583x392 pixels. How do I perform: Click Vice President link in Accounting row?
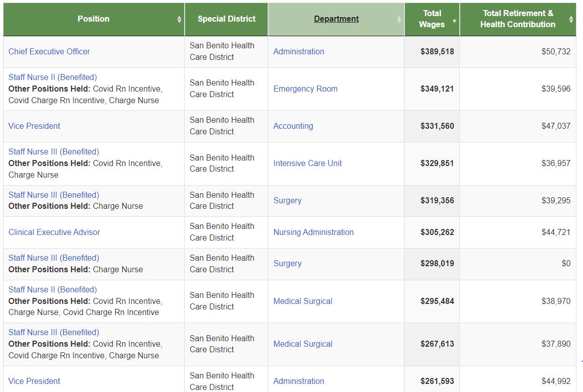(34, 126)
